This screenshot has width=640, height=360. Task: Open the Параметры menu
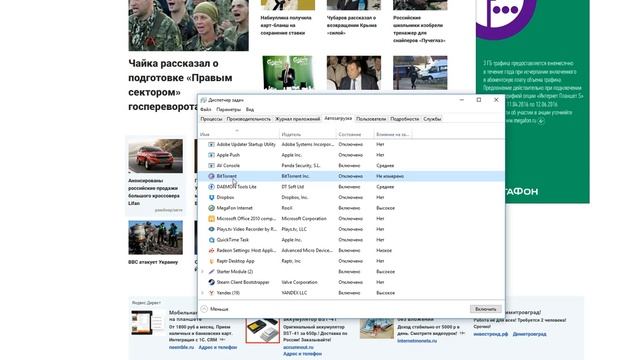pos(229,109)
